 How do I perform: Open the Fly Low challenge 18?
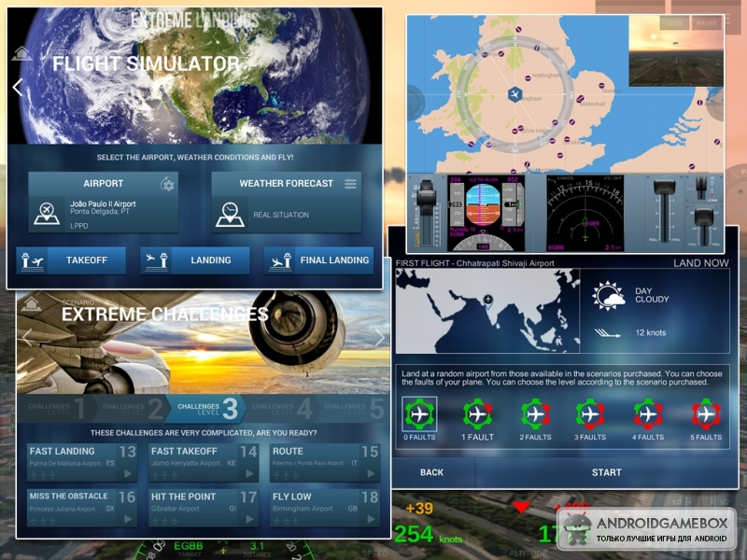325,508
